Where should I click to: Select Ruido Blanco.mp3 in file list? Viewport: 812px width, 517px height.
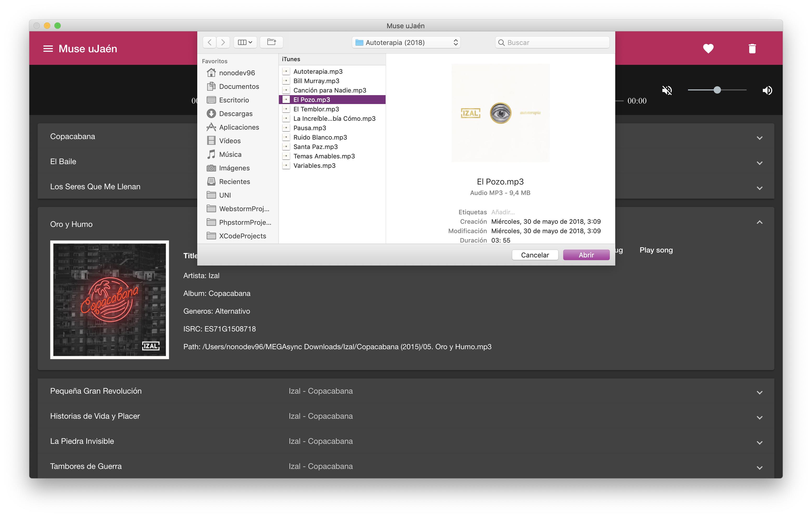[x=320, y=137]
